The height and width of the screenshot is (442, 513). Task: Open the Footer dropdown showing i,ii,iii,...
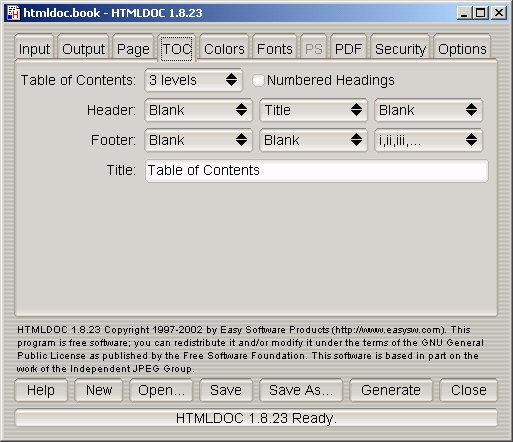[x=428, y=140]
